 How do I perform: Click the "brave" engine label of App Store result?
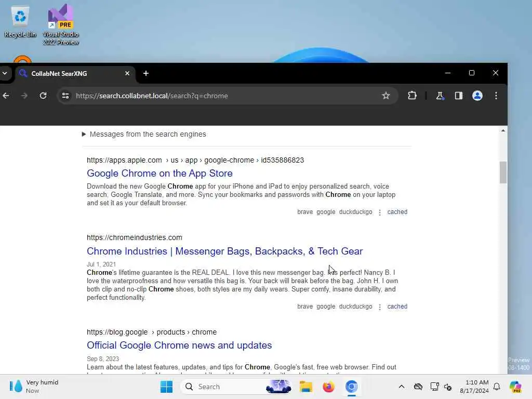[305, 212]
